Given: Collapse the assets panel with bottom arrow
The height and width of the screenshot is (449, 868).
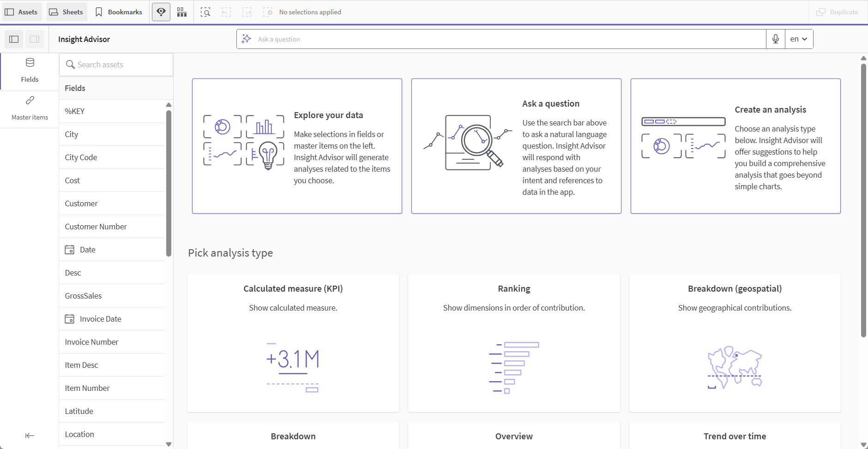Looking at the screenshot, I should (x=29, y=435).
